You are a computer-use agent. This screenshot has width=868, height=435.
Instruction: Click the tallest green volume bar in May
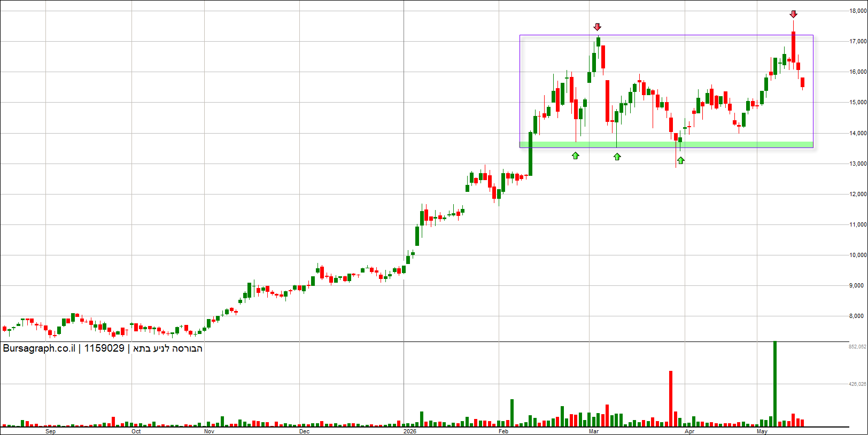click(775, 384)
